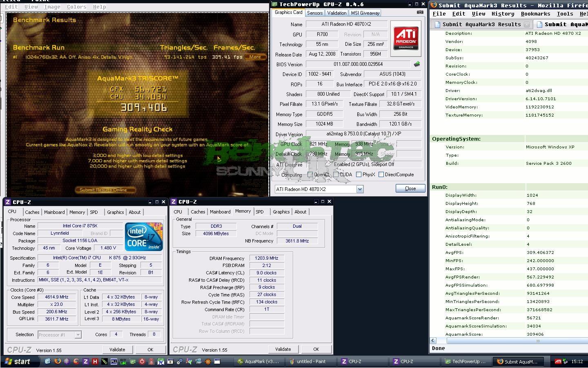
Task: Click the More button in Benchmark Results
Action: pyautogui.click(x=255, y=57)
